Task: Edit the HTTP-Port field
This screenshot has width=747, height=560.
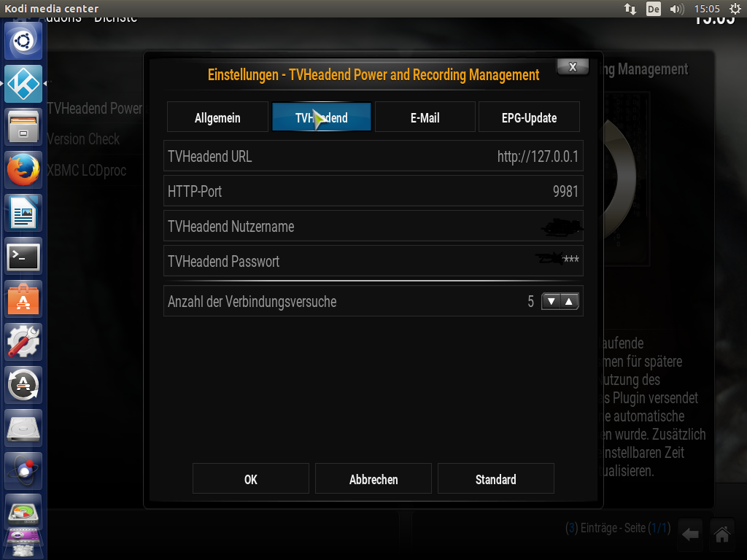Action: click(x=373, y=191)
